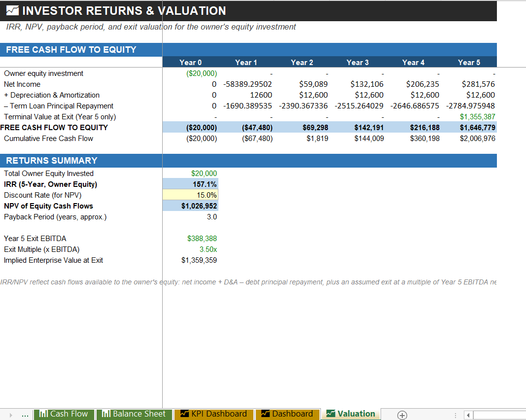Select the Discount Rate 15.0% input cell
Viewport: 526px width, 420px height.
coord(190,195)
